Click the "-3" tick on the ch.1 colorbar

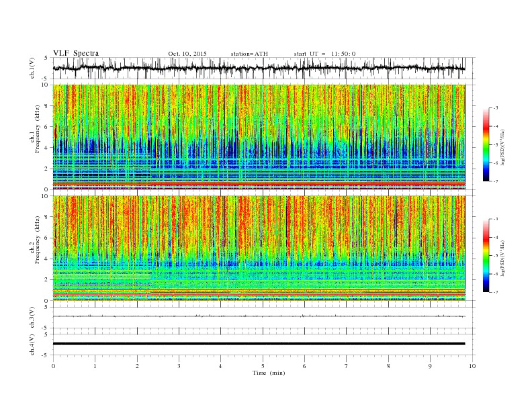click(x=495, y=108)
